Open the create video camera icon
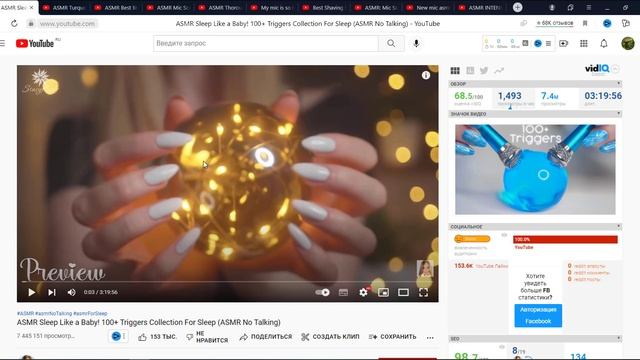The image size is (640, 360). [x=564, y=43]
